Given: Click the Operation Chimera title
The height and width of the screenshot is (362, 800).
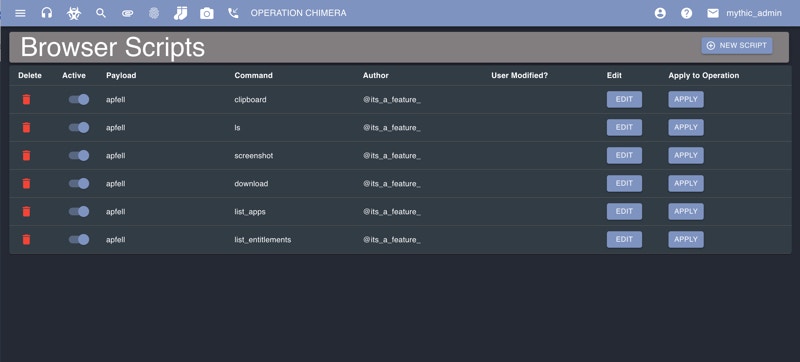Looking at the screenshot, I should 298,13.
